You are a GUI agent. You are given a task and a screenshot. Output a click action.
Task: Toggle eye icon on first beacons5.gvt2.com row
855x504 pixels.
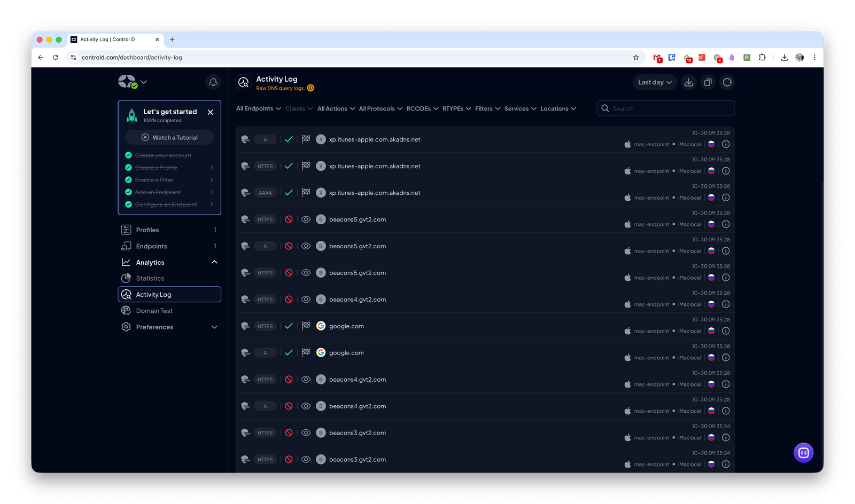(306, 219)
